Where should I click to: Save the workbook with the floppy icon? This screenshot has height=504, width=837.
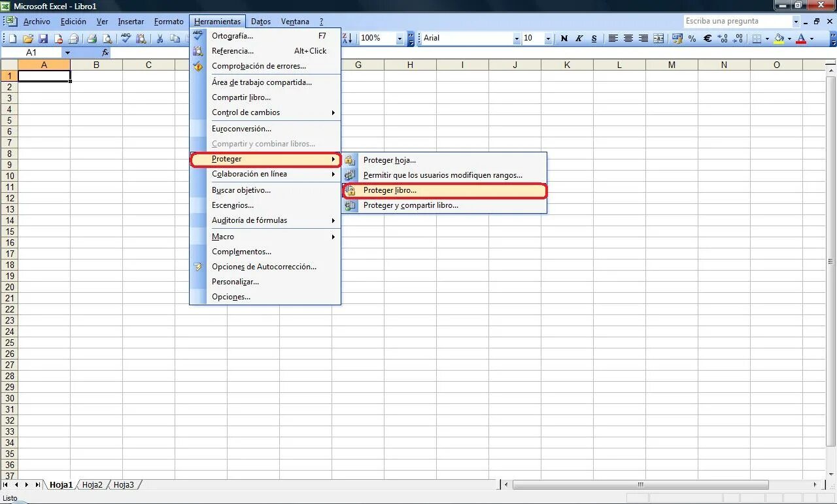(43, 39)
